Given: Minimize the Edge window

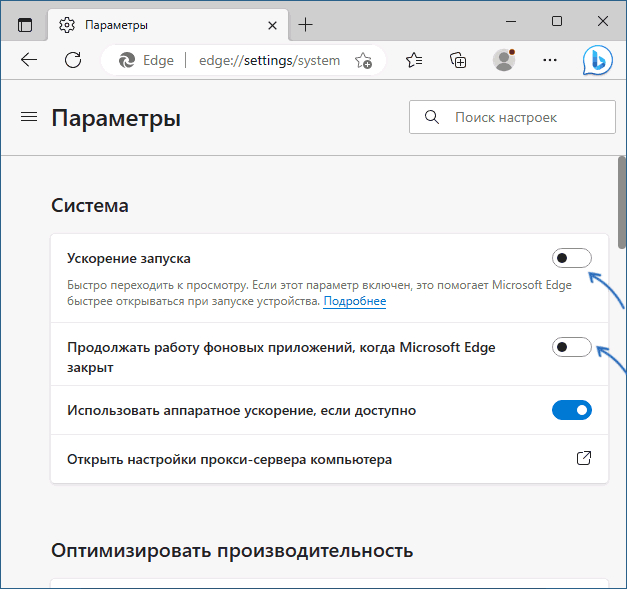Looking at the screenshot, I should (x=511, y=21).
